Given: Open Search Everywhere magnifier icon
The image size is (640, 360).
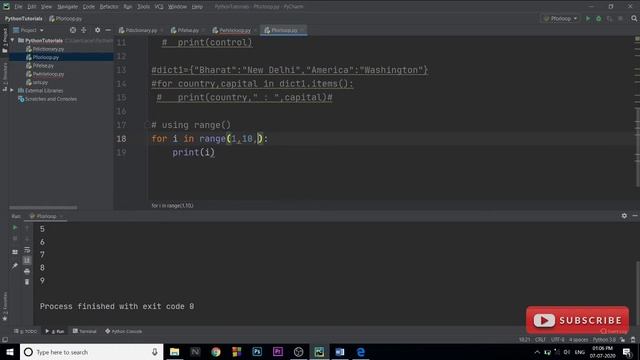Looking at the screenshot, I should tap(634, 18).
